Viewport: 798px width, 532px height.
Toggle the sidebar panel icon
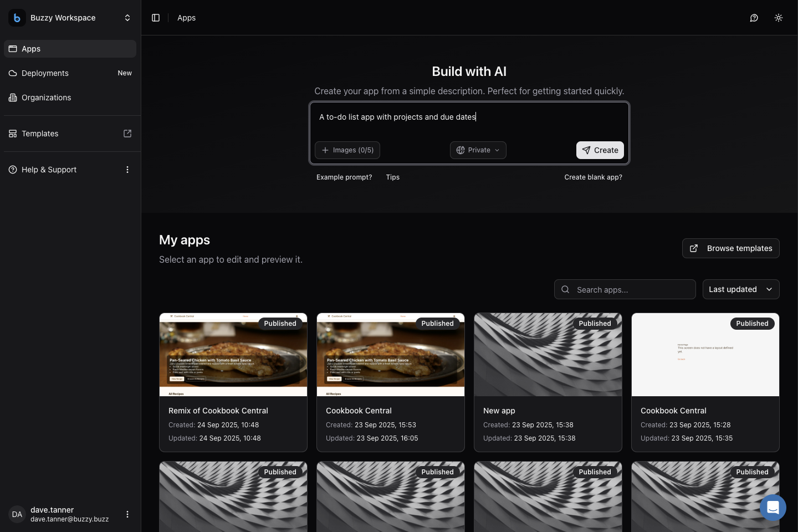(x=156, y=18)
